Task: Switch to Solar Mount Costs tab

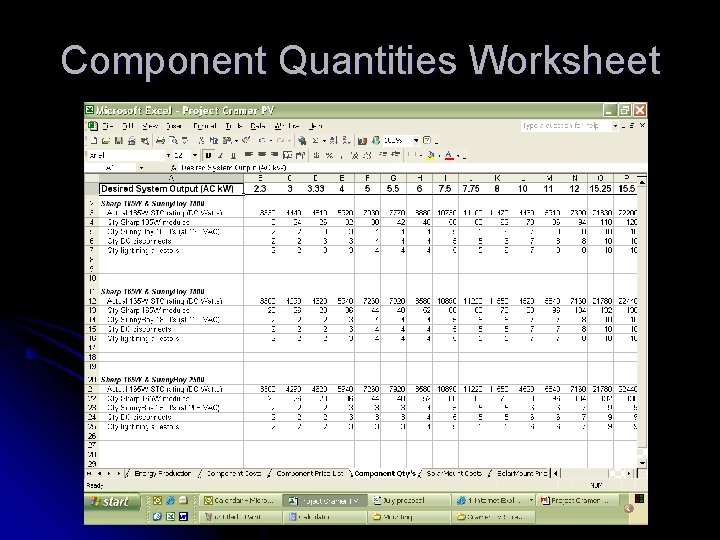Action: point(454,473)
